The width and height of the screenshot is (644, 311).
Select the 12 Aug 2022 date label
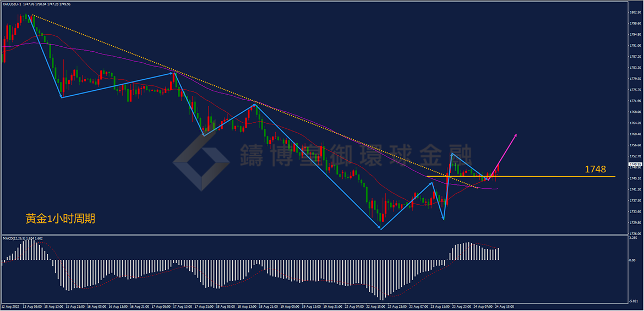tap(10, 307)
